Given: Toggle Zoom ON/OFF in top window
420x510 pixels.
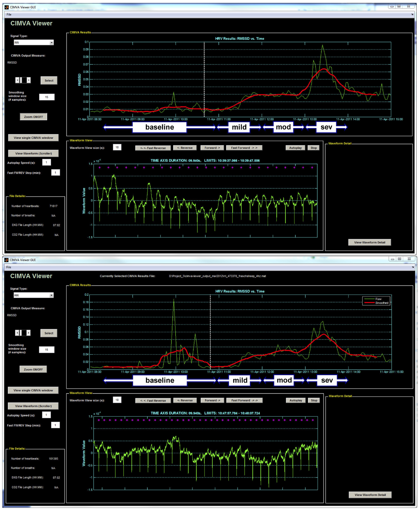Looking at the screenshot, I should tap(33, 117).
